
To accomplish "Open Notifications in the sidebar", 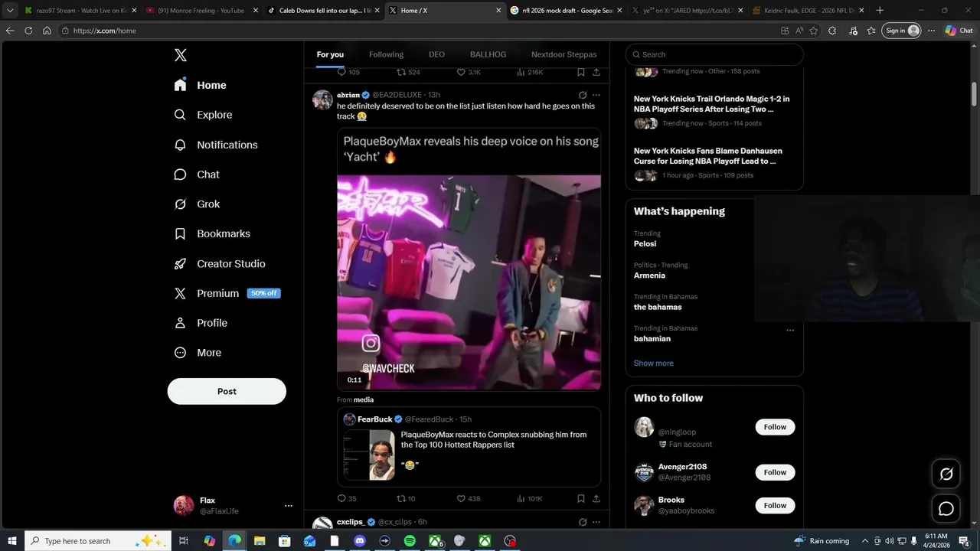I will [x=216, y=145].
